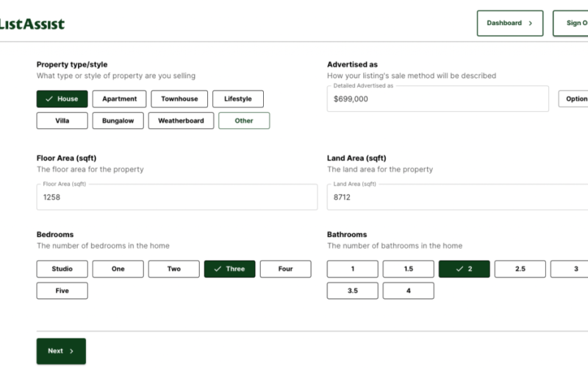588x368 pixels.
Task: Edit the Detailed Advertised as field
Action: pyautogui.click(x=437, y=99)
